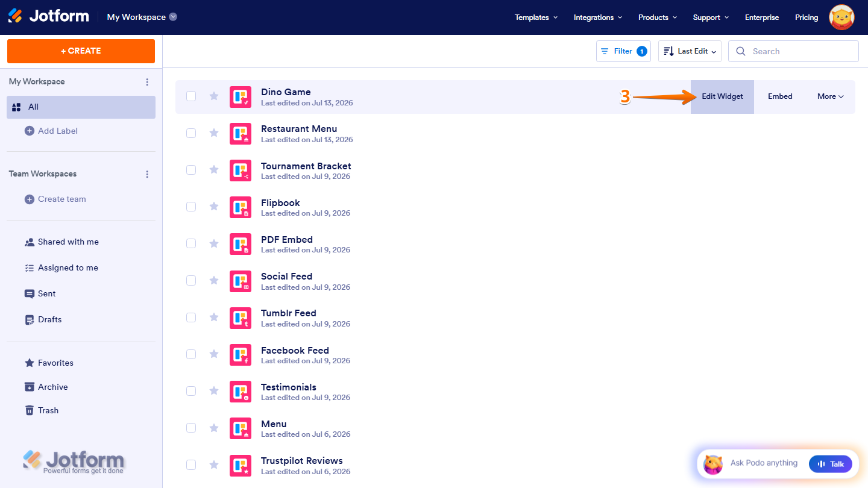
Task: Select the Dino Game checkbox
Action: [x=191, y=96]
